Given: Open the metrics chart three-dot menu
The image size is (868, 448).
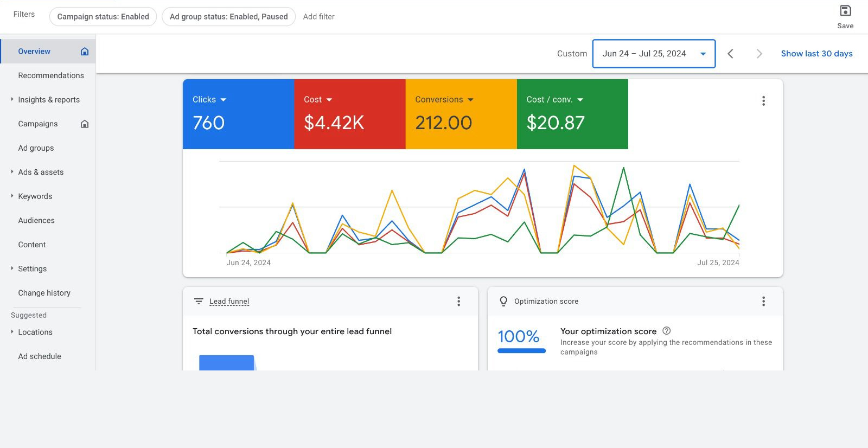Looking at the screenshot, I should [763, 101].
